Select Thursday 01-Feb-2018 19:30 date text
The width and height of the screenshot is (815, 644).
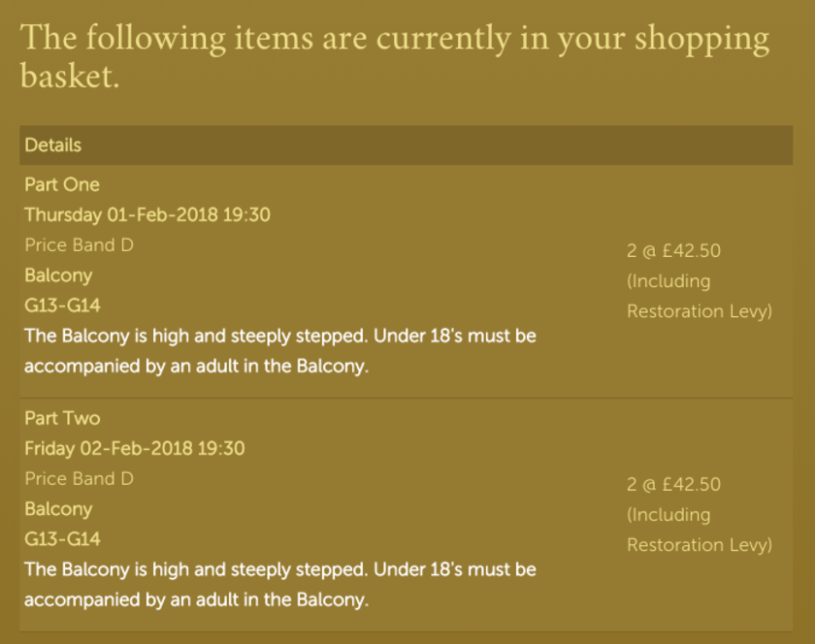pos(147,214)
